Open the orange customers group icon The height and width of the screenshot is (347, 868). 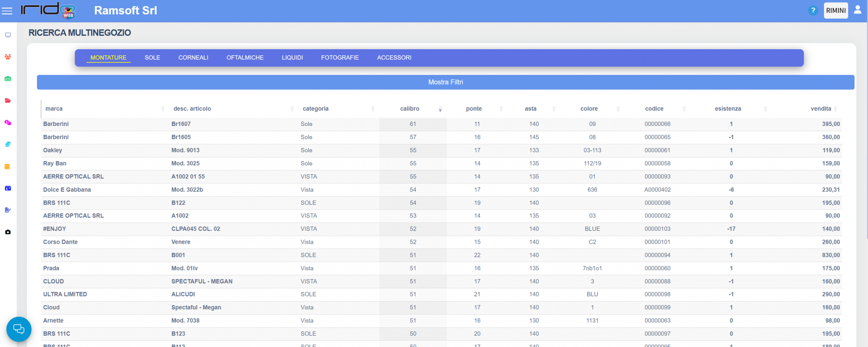(8, 57)
